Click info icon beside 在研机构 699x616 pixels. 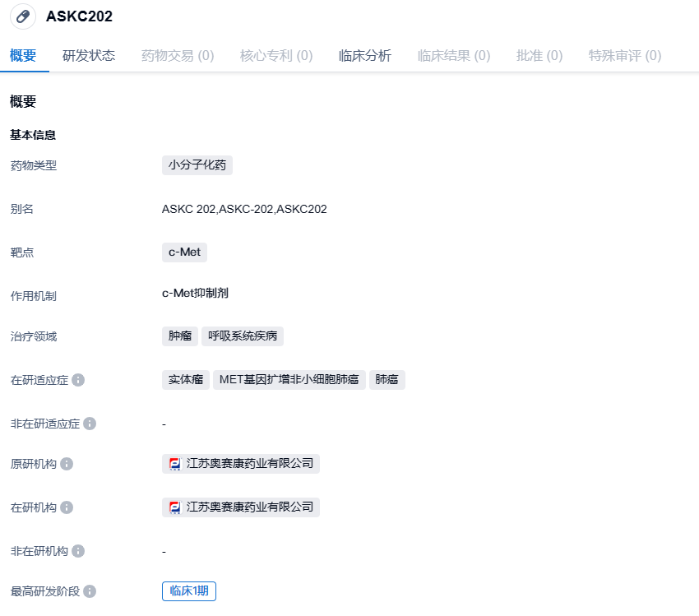[x=67, y=507]
